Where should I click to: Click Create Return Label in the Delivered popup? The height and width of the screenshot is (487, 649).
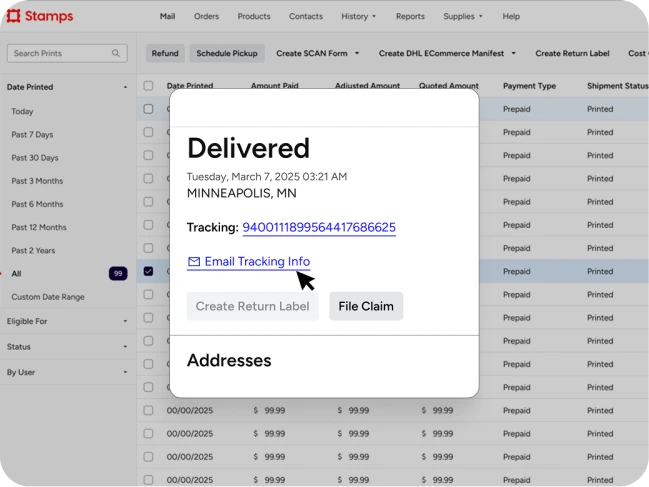click(x=252, y=306)
